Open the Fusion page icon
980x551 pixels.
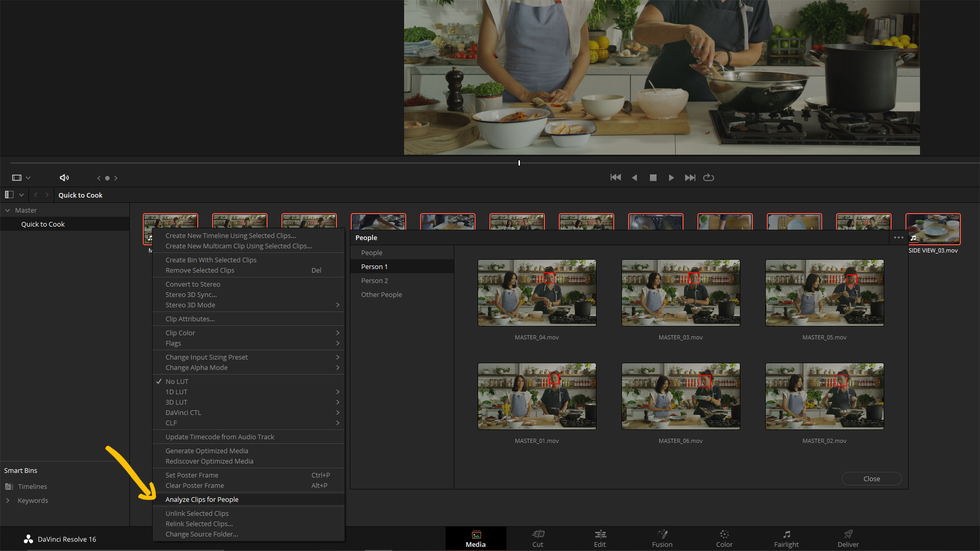(662, 534)
